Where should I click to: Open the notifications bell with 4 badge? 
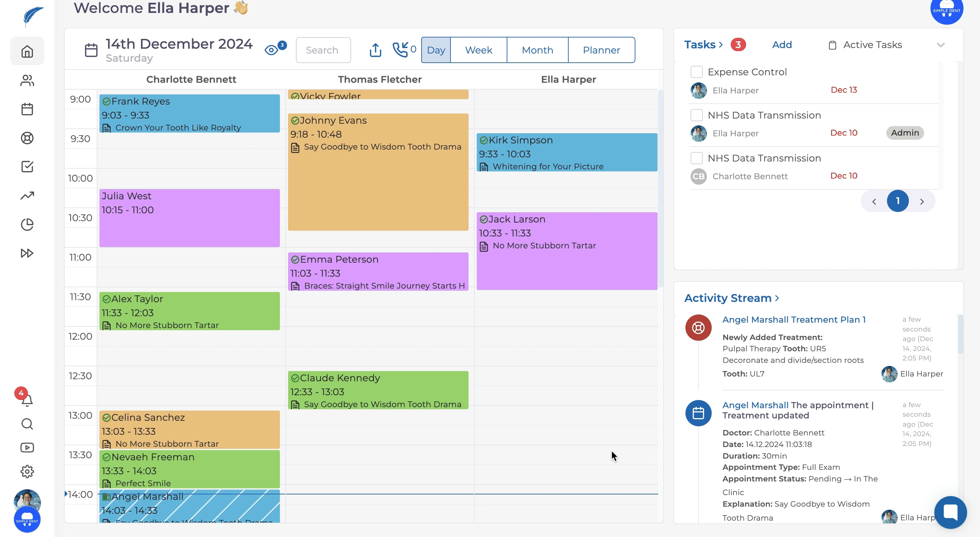point(27,400)
